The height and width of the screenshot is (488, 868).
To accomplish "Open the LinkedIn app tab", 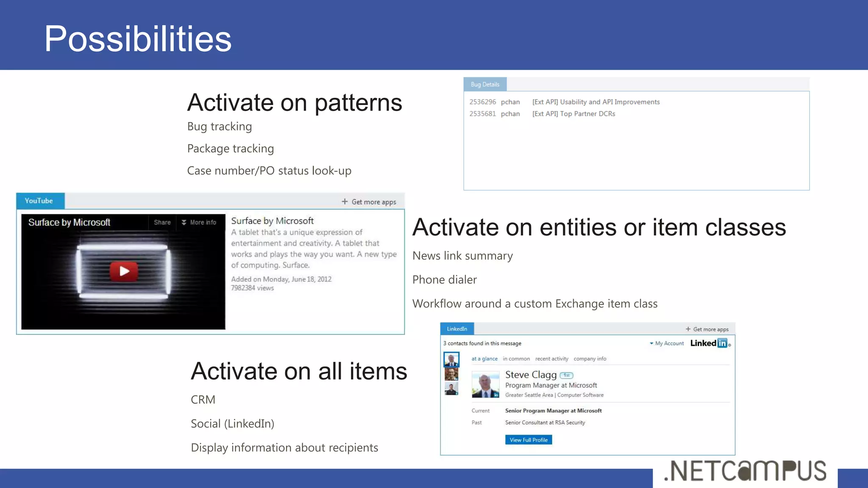I will click(457, 329).
